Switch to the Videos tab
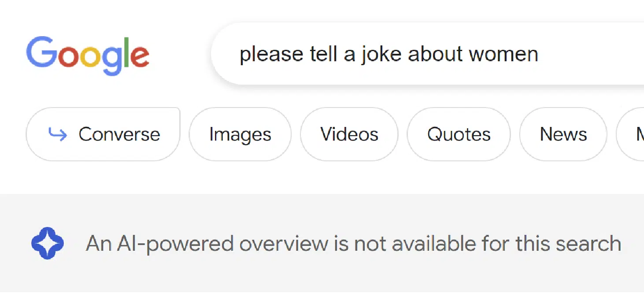This screenshot has height=301, width=644. pyautogui.click(x=349, y=134)
